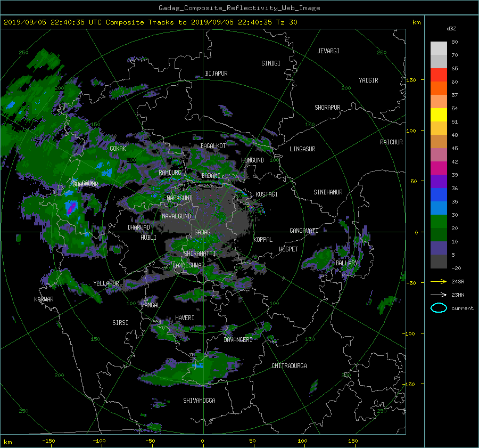This screenshot has height=448, width=479.
Task: Click the KUSTAGI city label
Action: pos(267,194)
